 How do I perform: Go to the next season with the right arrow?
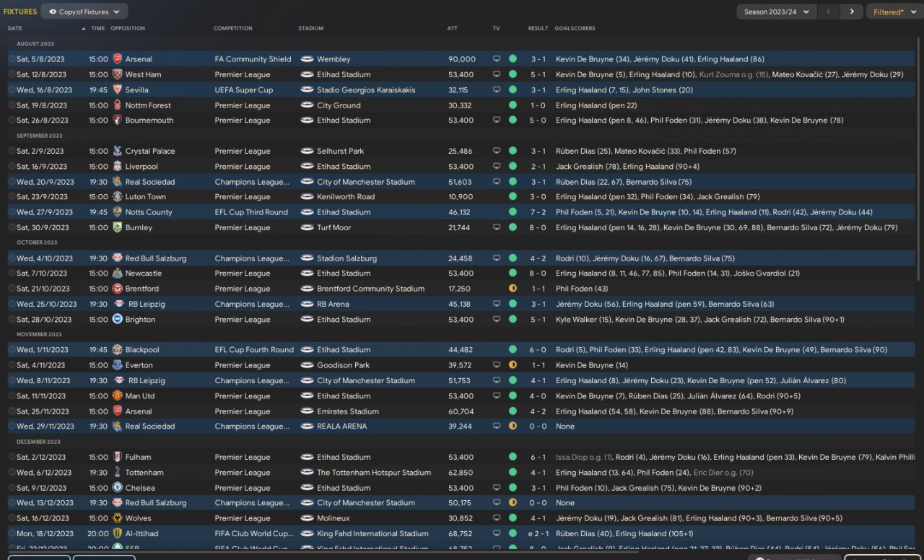852,12
